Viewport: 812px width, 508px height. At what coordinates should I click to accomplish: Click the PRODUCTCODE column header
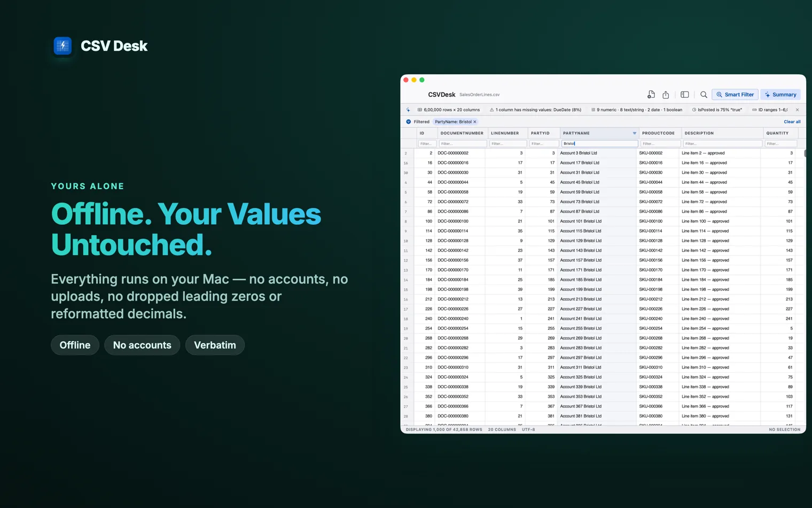pos(660,133)
